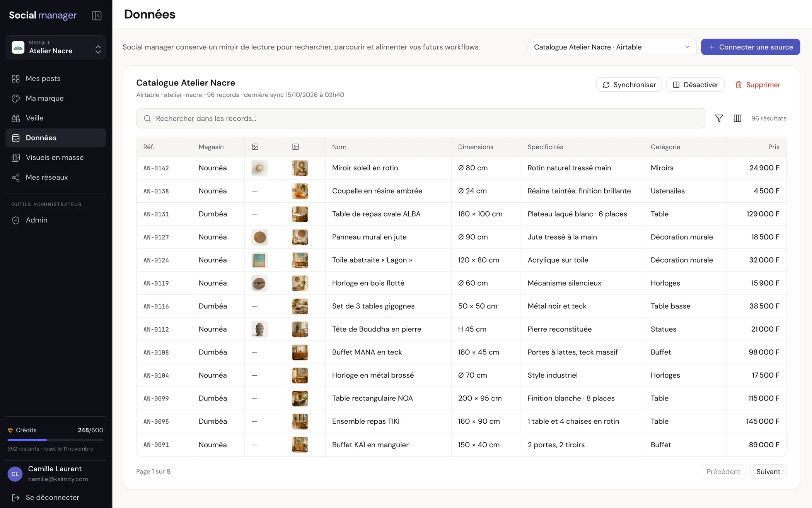Click the Supprimer button

point(757,85)
